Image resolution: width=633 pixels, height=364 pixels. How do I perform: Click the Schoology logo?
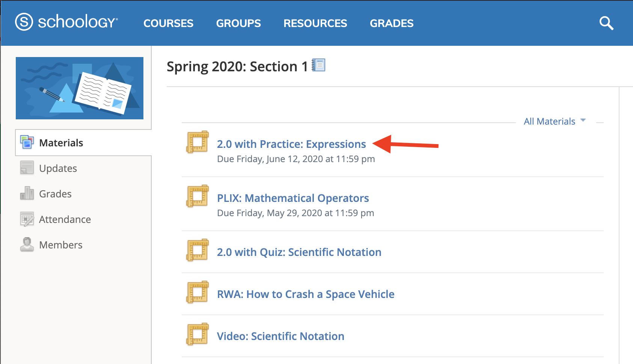67,23
